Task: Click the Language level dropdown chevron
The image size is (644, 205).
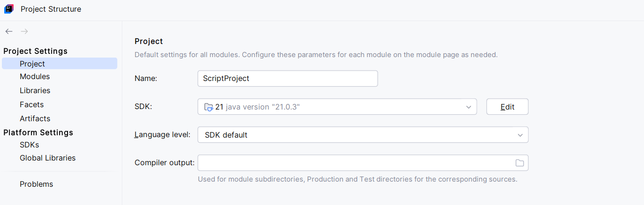Action: tap(520, 135)
